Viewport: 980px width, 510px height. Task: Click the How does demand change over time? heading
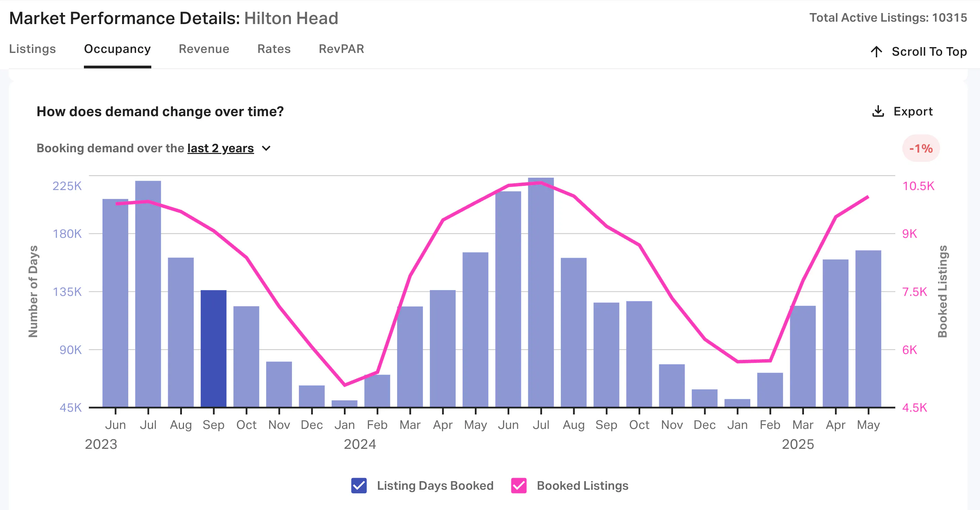pos(160,111)
